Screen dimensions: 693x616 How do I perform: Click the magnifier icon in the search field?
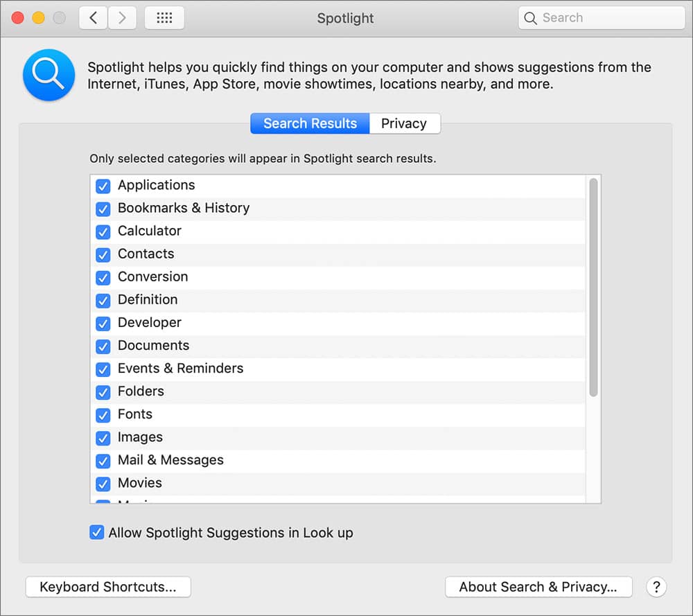pos(530,17)
